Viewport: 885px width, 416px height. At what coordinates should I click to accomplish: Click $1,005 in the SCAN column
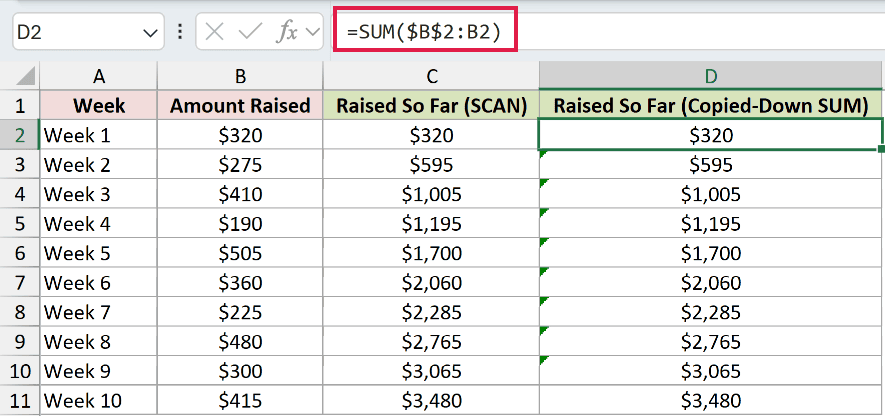click(431, 194)
